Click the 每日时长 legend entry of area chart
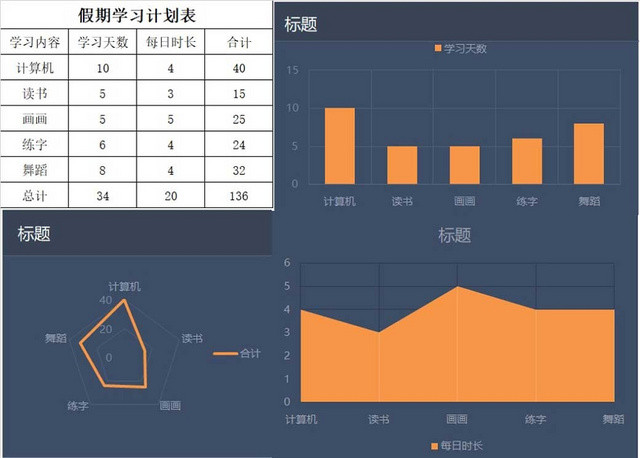This screenshot has width=640, height=458. [457, 445]
